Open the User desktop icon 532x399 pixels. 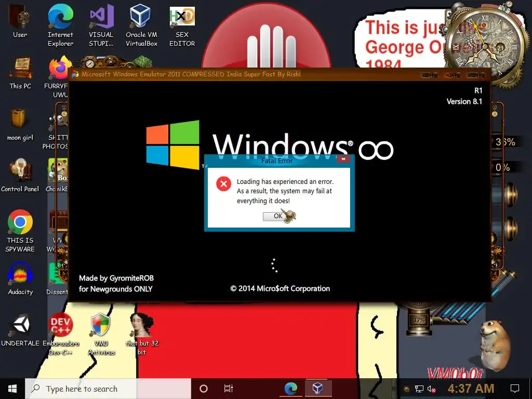20,21
